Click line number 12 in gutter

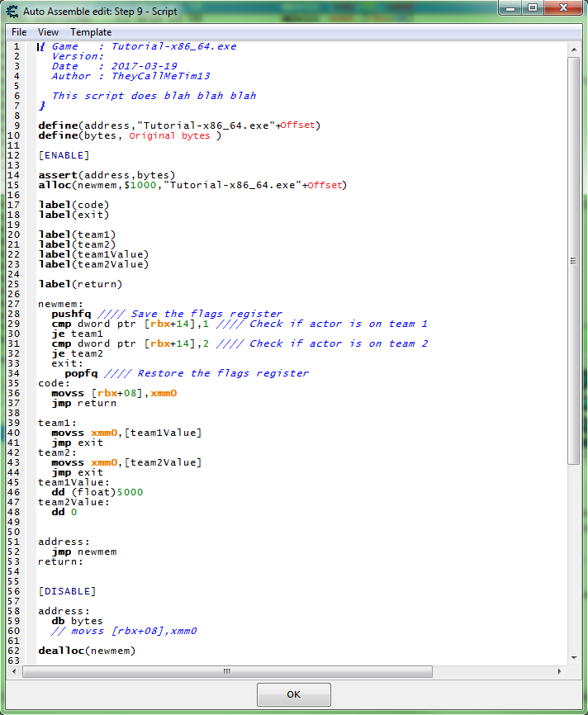click(x=14, y=155)
